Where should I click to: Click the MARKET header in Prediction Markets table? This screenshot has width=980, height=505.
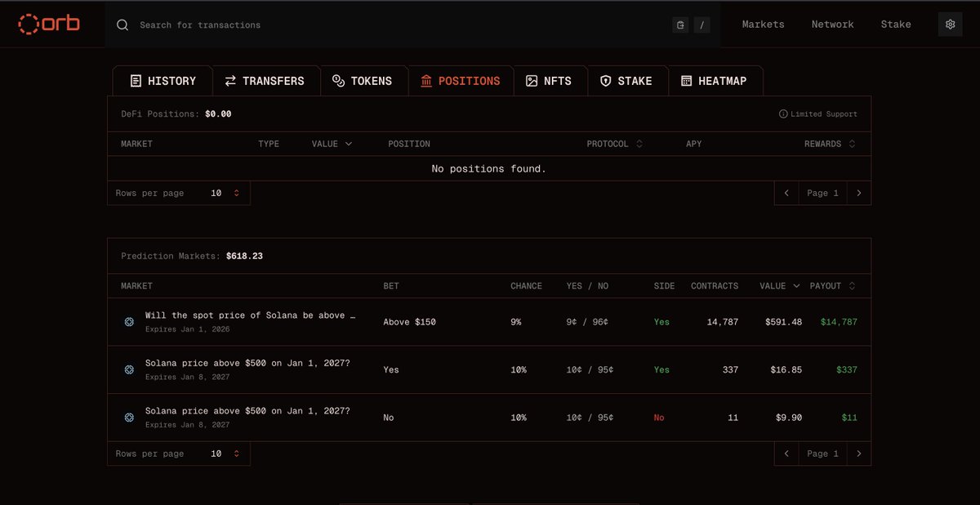pyautogui.click(x=136, y=286)
